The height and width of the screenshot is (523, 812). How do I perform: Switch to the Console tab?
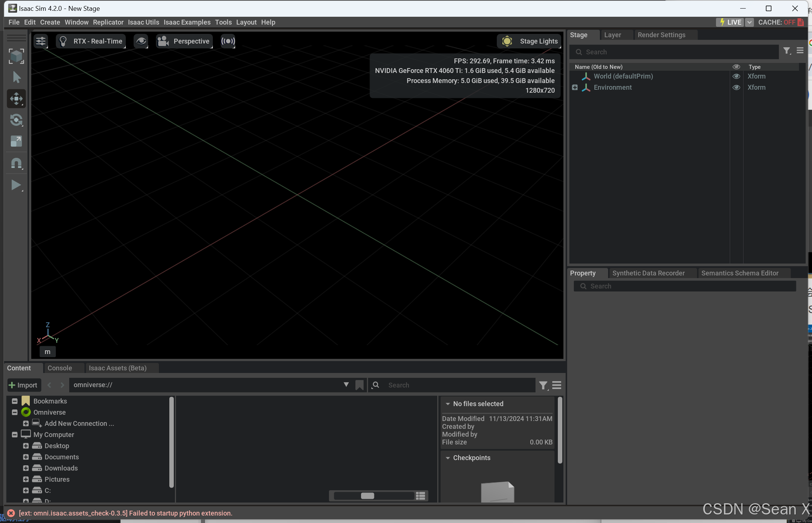(60, 368)
